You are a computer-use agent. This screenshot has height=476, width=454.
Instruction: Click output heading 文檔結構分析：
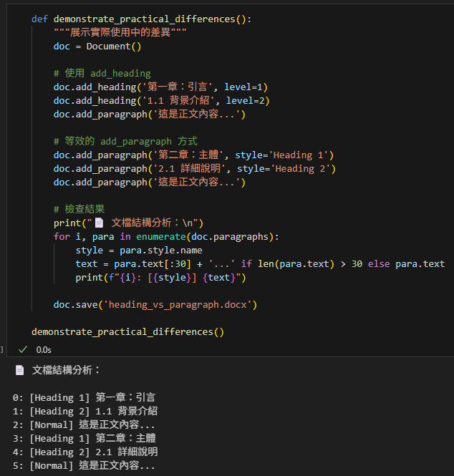pyautogui.click(x=66, y=370)
